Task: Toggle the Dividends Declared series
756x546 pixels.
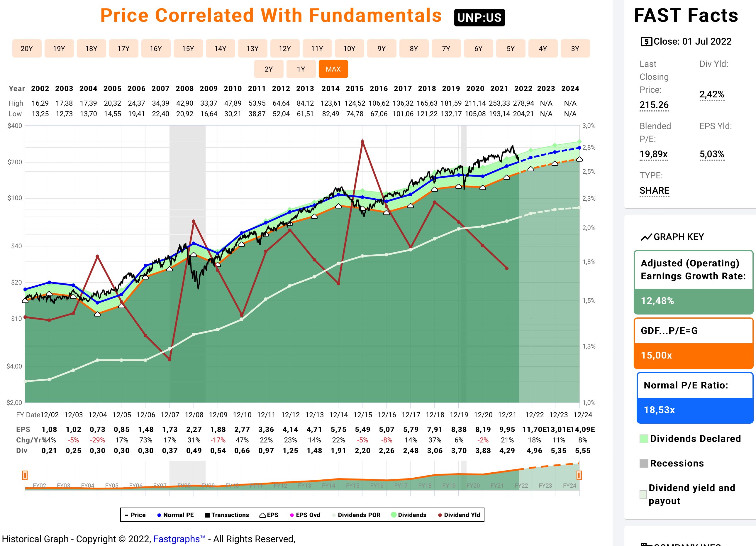Action: pyautogui.click(x=644, y=439)
